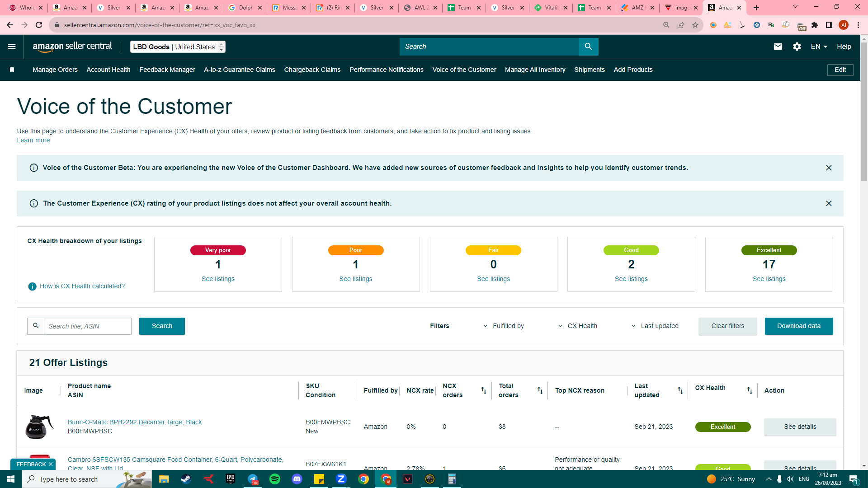See listings under Excellent
The width and height of the screenshot is (868, 488).
coord(769,279)
